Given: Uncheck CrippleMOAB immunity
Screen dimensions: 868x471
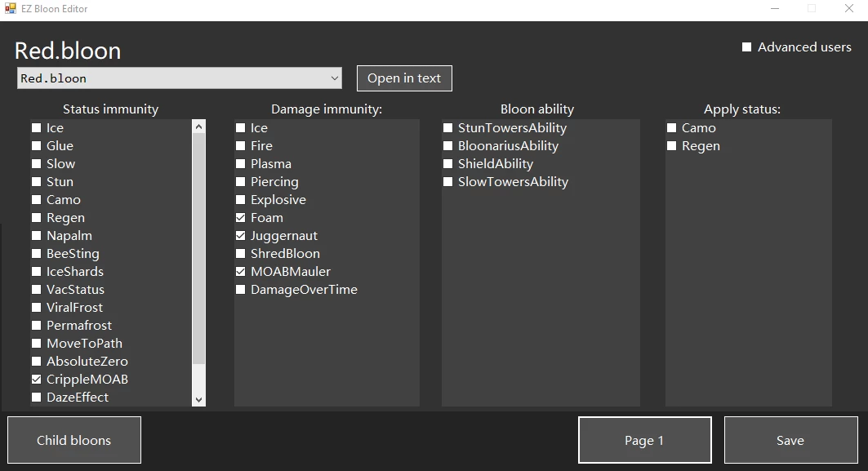Looking at the screenshot, I should pos(37,379).
